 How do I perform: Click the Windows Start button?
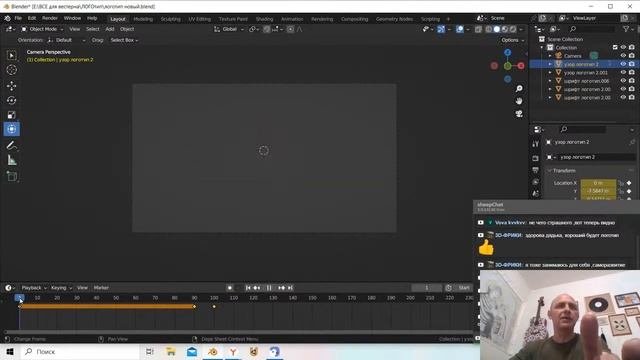(x=10, y=351)
